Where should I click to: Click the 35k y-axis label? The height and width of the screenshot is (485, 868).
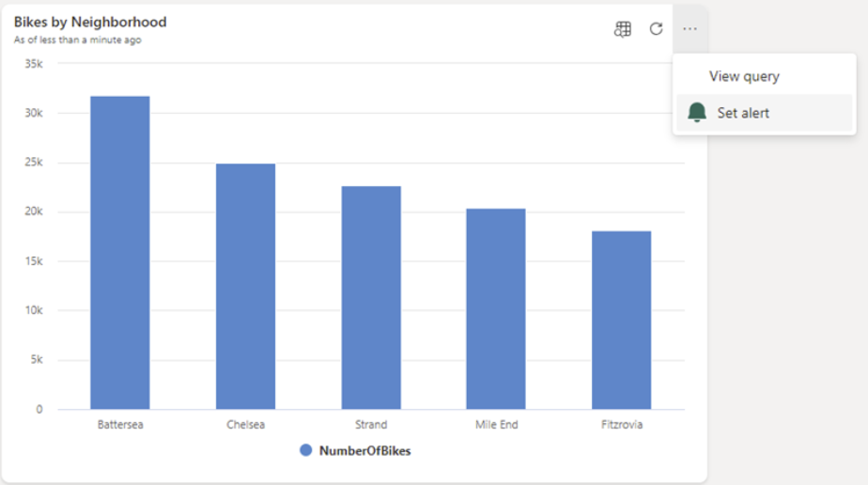34,64
